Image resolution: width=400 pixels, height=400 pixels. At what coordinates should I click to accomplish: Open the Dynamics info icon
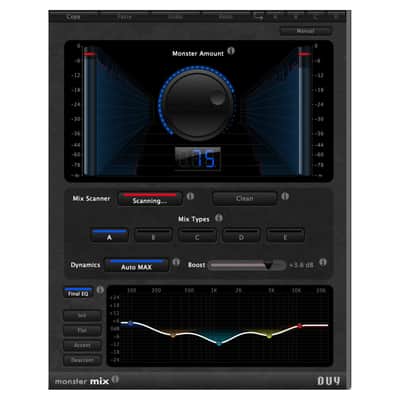pyautogui.click(x=176, y=262)
